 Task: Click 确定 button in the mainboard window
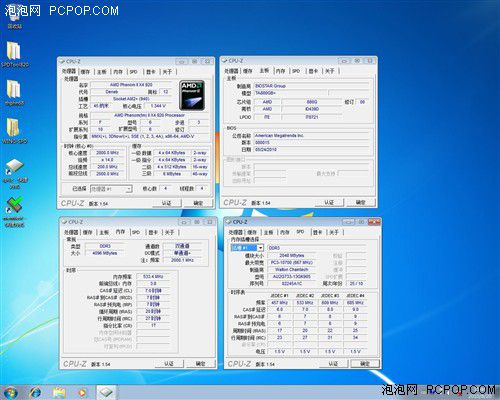[x=361, y=202]
